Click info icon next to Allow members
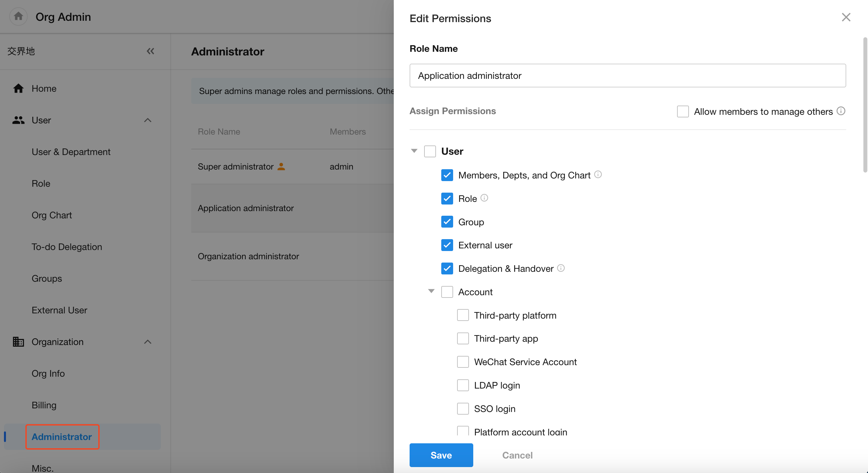 click(x=841, y=111)
